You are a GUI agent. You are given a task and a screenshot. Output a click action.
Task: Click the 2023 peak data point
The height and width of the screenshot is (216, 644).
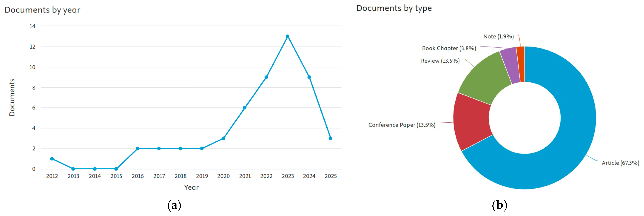point(287,36)
